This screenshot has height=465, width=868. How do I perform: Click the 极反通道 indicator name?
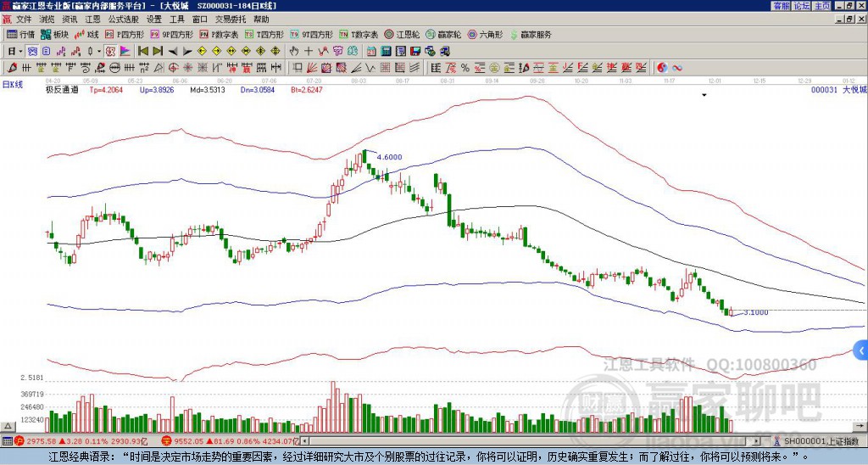[62, 89]
